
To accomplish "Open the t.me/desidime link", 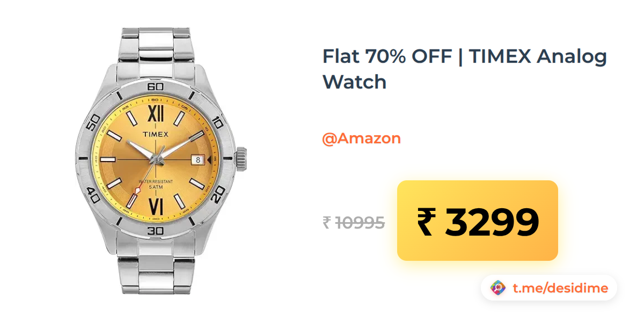I will (x=560, y=288).
